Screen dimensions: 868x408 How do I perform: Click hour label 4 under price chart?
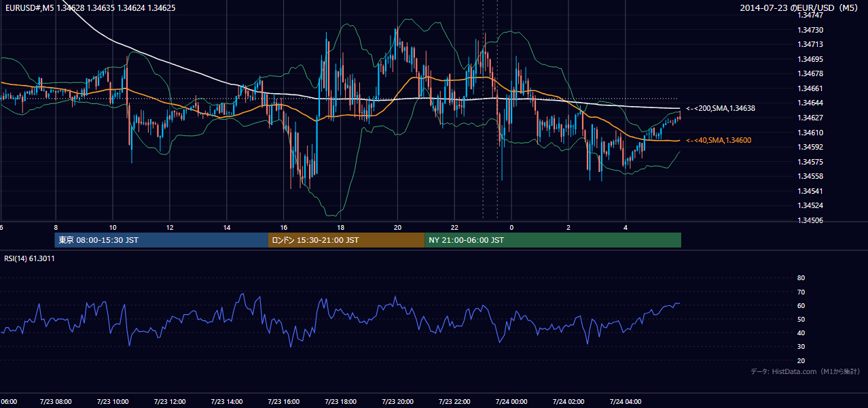(x=626, y=227)
